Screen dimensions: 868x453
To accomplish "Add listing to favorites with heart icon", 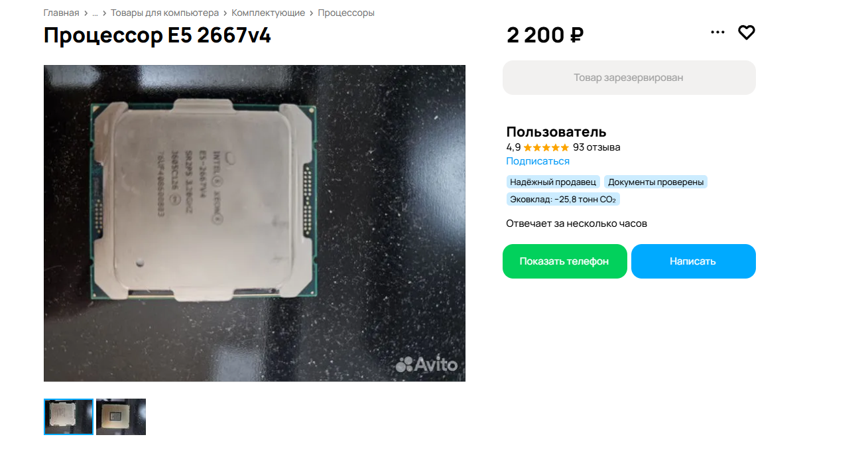I will pyautogui.click(x=747, y=32).
